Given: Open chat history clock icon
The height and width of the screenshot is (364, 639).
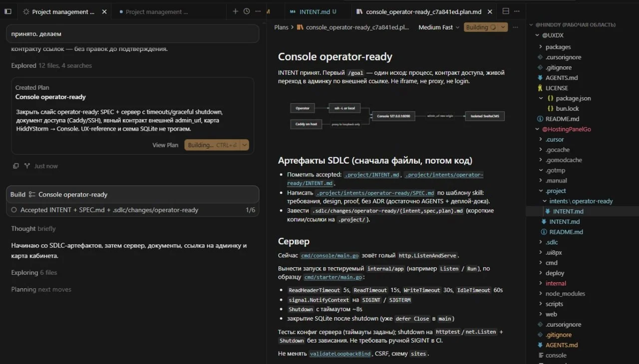Looking at the screenshot, I should 247,11.
